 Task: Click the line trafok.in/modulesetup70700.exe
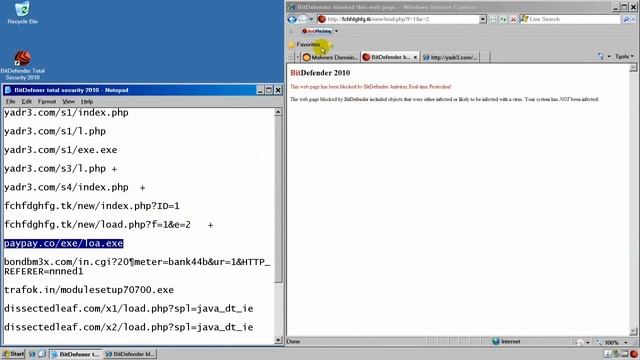pyautogui.click(x=89, y=290)
